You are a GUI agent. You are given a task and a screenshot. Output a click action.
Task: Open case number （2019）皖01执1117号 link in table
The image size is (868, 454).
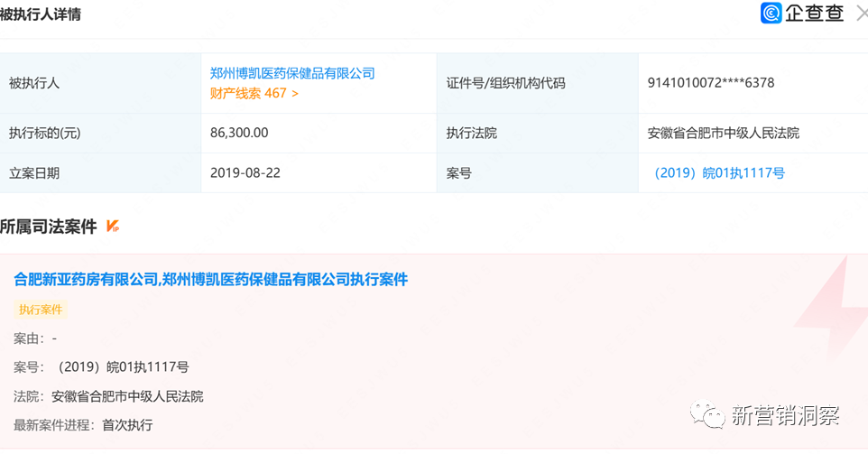point(719,172)
